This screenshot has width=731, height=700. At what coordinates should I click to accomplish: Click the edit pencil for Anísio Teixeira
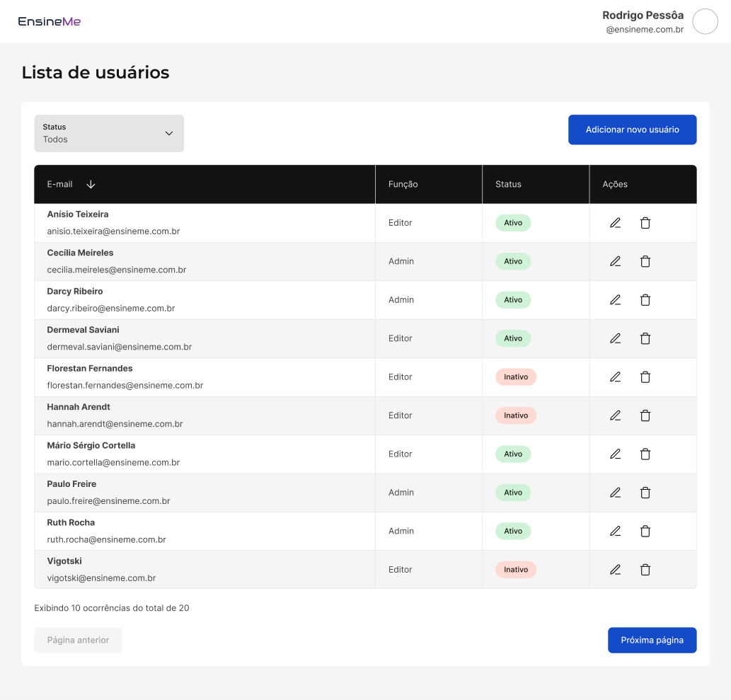click(615, 223)
